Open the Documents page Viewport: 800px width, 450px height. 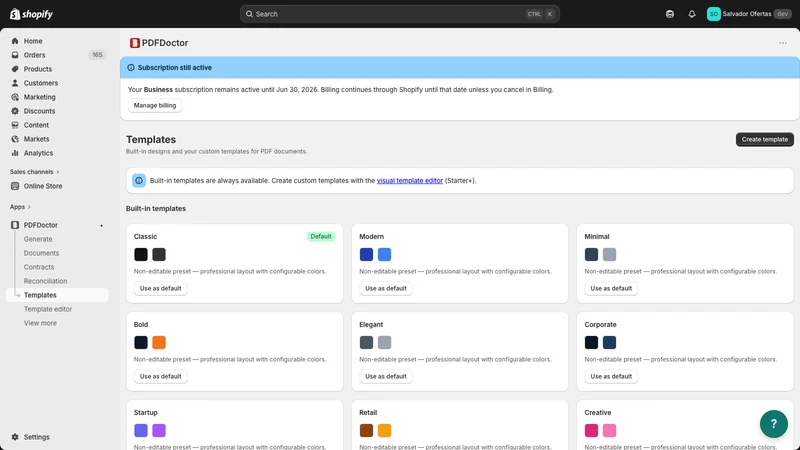pyautogui.click(x=41, y=253)
